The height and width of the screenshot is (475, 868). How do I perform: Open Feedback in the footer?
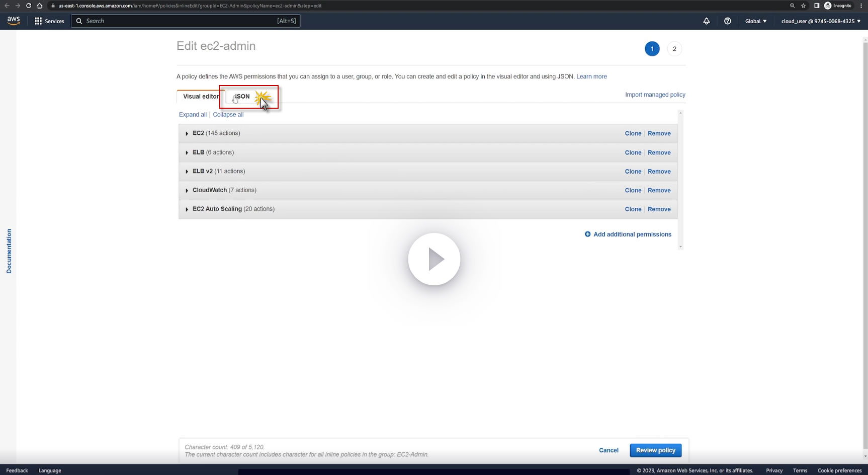pyautogui.click(x=17, y=470)
